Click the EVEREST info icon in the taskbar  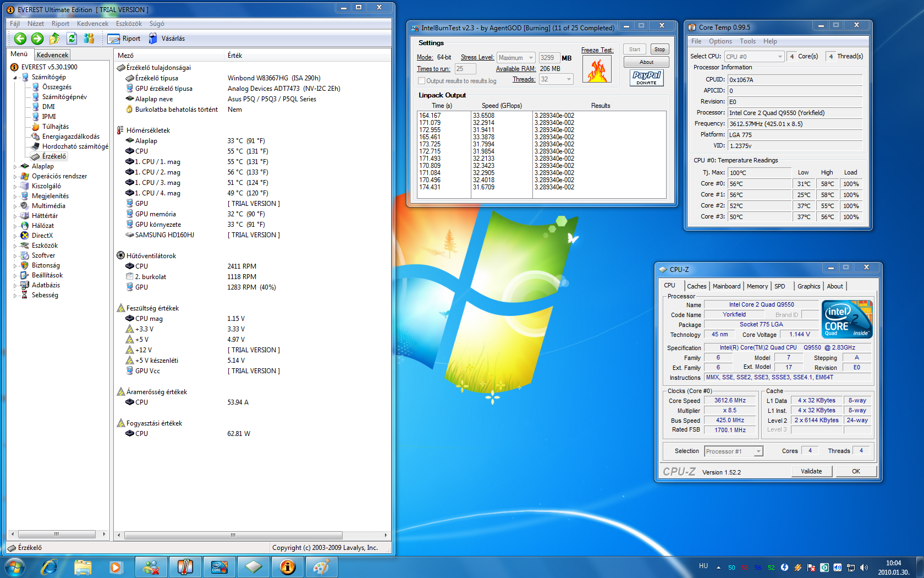[x=288, y=567]
